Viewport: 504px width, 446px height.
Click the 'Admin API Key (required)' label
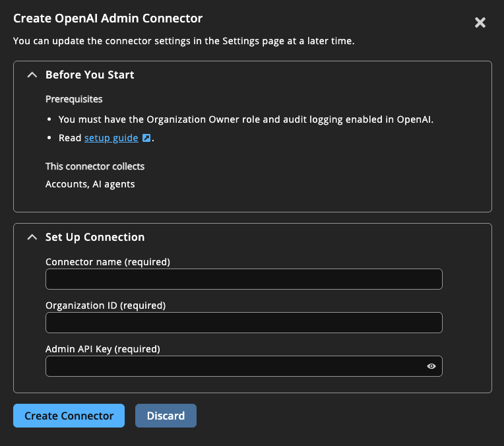(102, 349)
